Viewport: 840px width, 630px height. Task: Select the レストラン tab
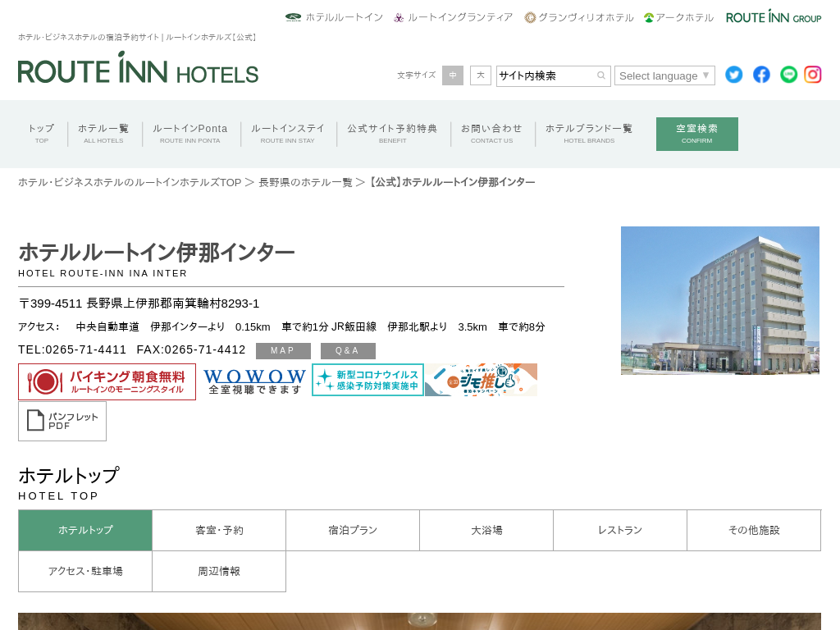click(620, 531)
